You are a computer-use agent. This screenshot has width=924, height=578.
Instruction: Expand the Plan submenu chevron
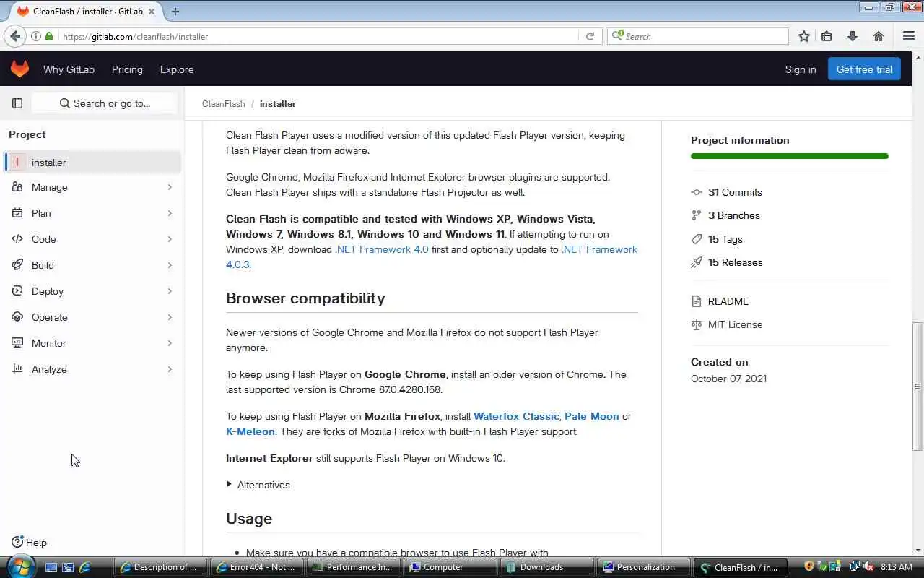coord(170,213)
